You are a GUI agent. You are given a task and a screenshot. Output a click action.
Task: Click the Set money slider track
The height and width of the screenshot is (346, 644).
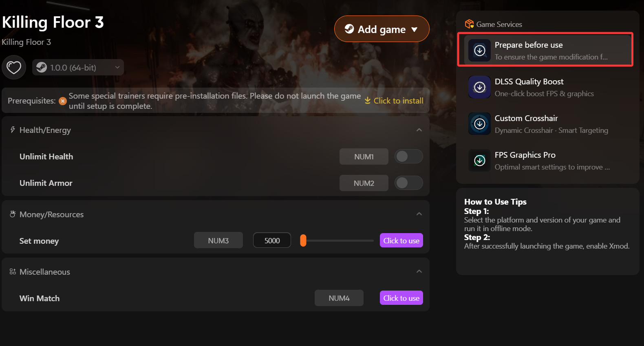pos(337,240)
